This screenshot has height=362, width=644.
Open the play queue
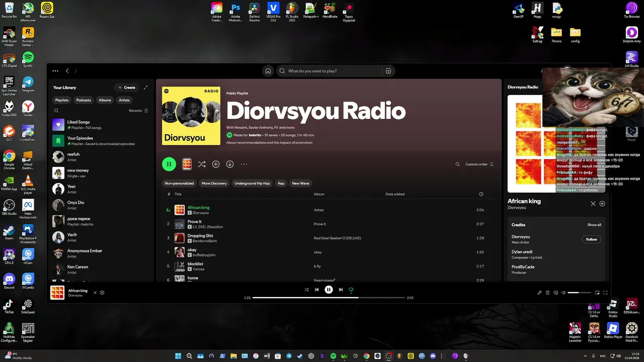point(547,293)
